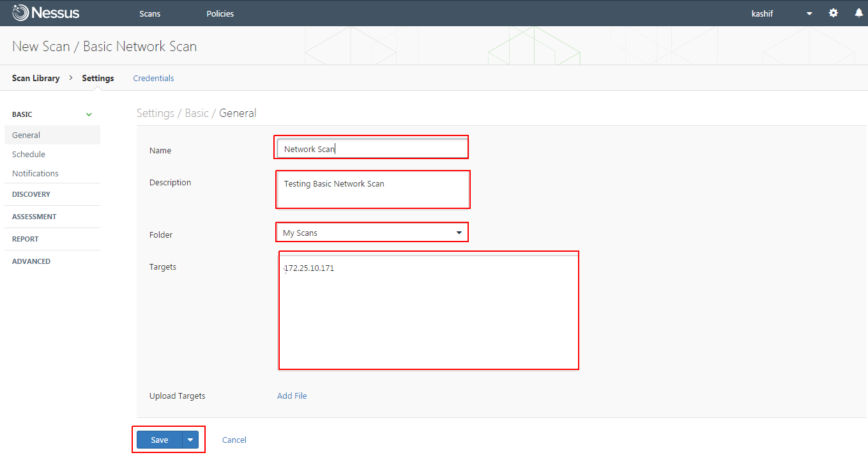Click the kashif username
This screenshot has width=868, height=462.
pos(763,13)
